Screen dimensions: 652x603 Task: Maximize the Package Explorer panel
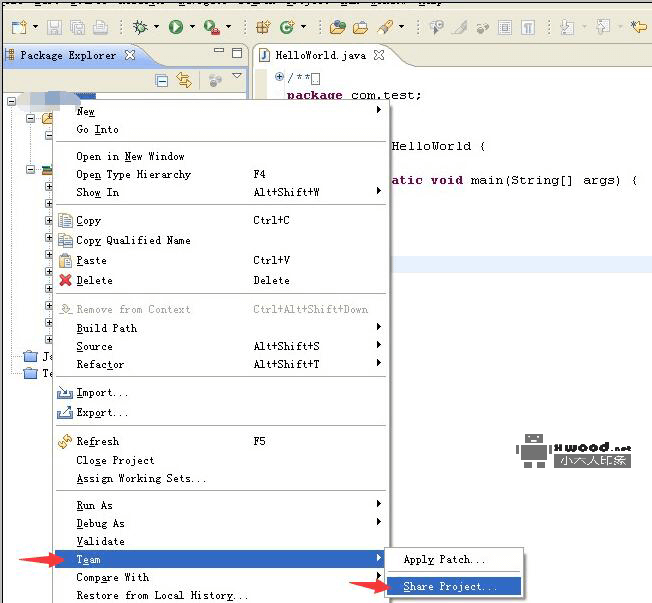pyautogui.click(x=237, y=53)
